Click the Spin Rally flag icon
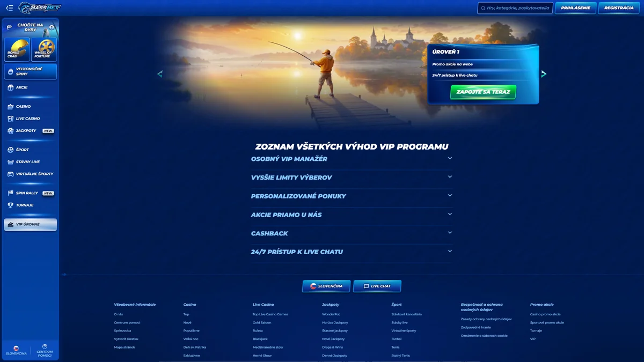 point(10,193)
